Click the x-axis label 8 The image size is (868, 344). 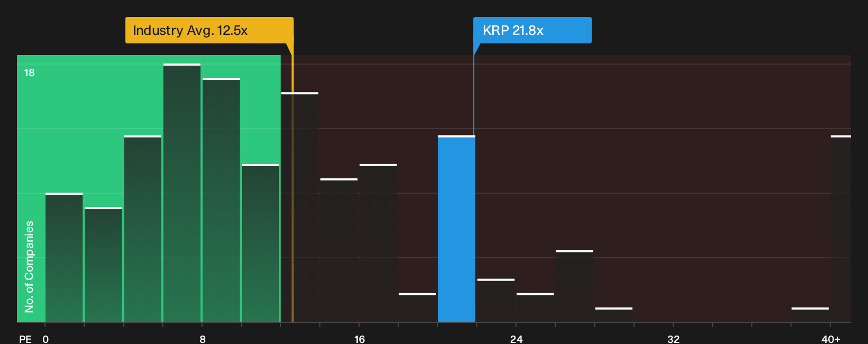202,339
